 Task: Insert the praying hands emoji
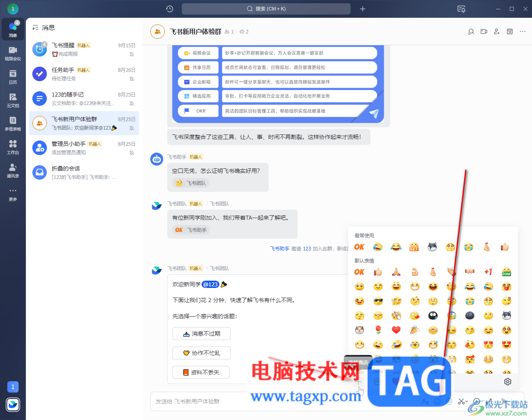[x=396, y=272]
